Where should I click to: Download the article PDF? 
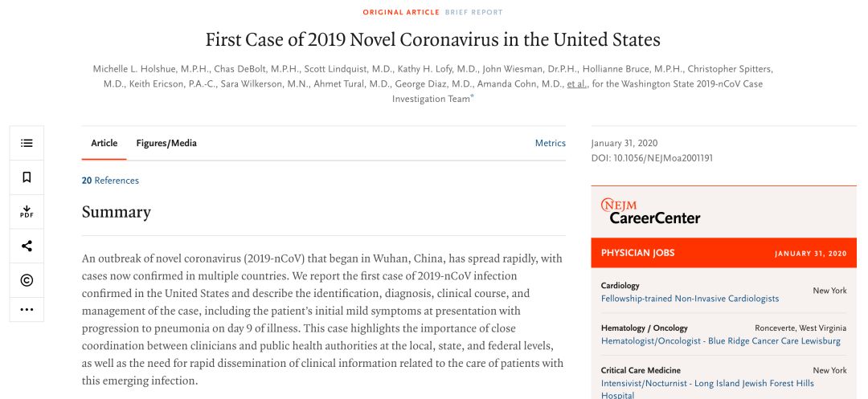(27, 212)
